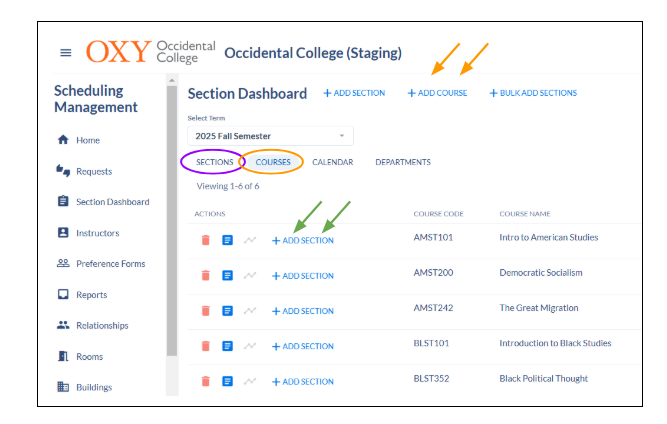Open details document icon for AMST101

tap(228, 240)
